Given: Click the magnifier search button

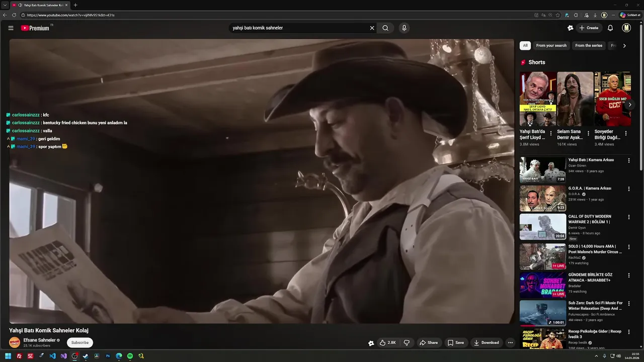Looking at the screenshot, I should point(385,28).
